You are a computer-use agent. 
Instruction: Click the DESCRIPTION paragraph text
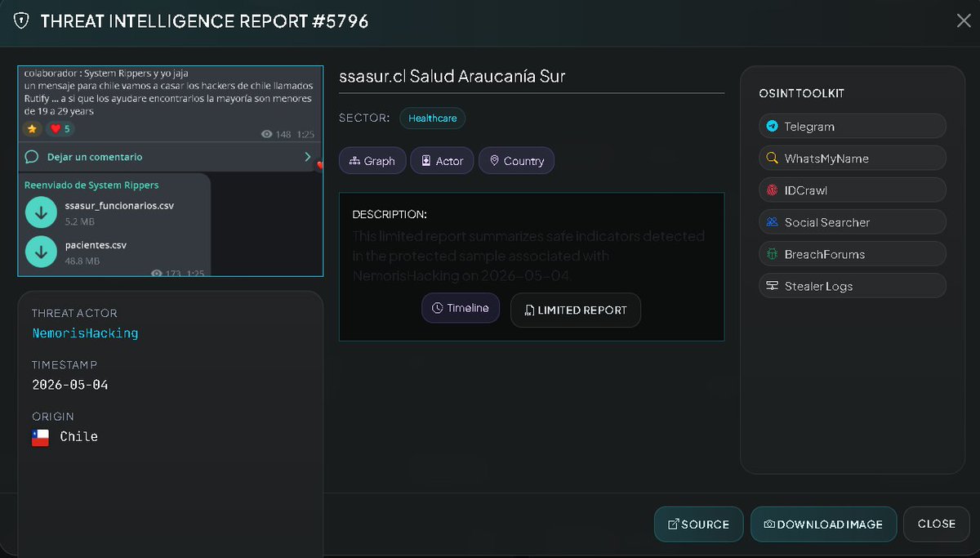pos(528,256)
